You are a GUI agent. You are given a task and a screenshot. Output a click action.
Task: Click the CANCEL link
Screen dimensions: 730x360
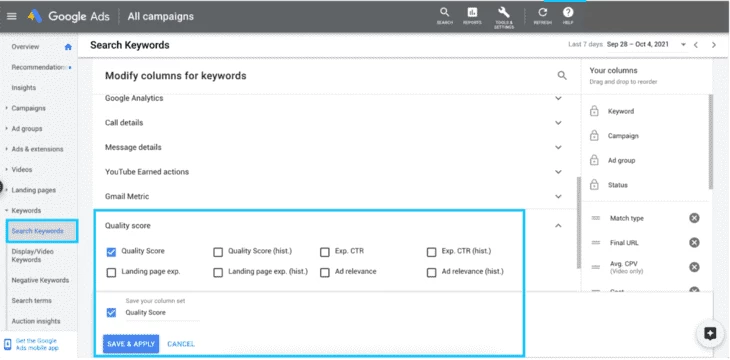[181, 344]
